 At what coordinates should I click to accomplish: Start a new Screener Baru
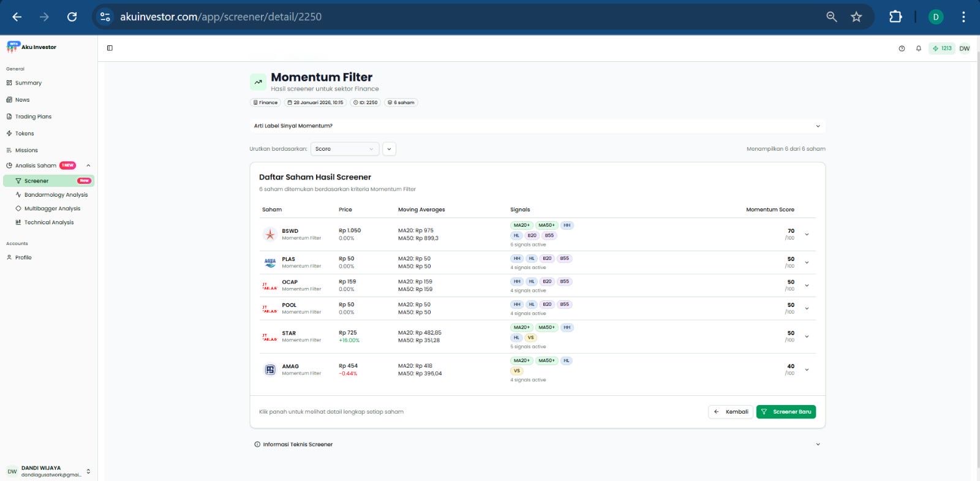coord(786,412)
